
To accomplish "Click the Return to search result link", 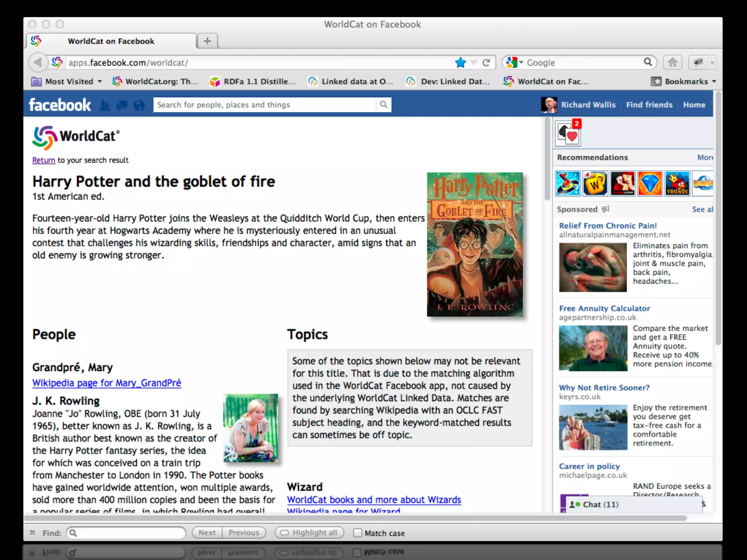I will tap(44, 160).
